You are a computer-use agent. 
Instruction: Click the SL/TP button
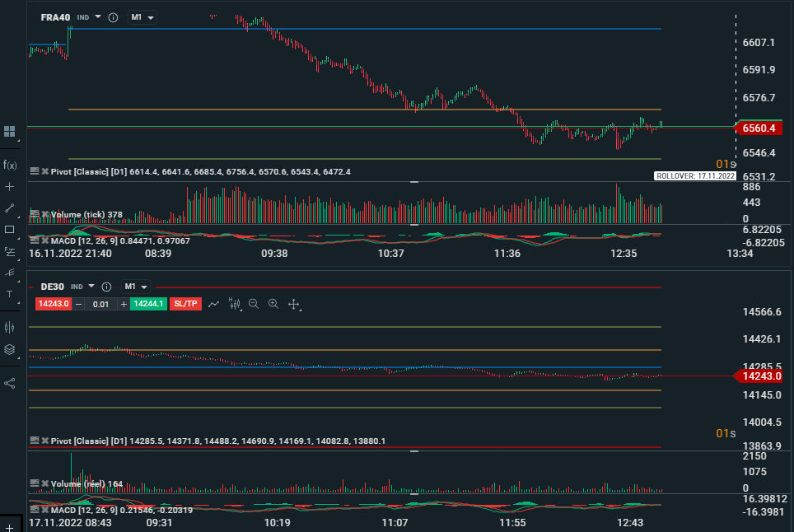pyautogui.click(x=185, y=304)
